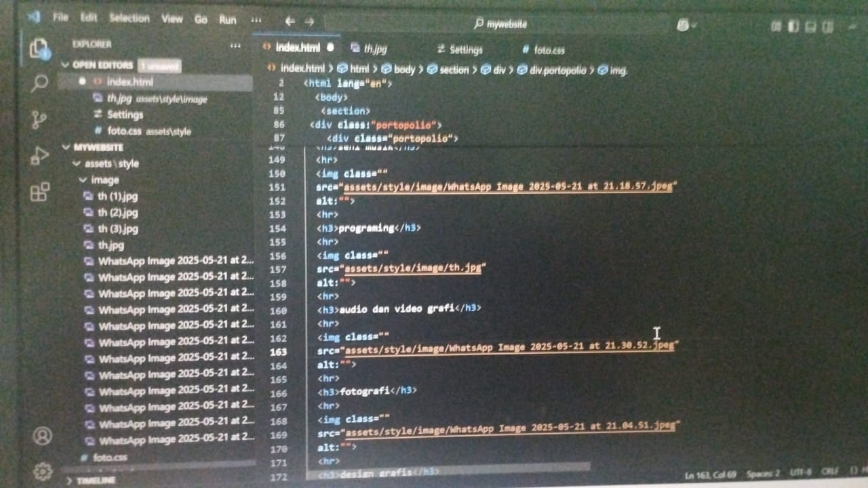This screenshot has width=868, height=488.
Task: Open the Search view in activity bar
Action: pos(39,84)
